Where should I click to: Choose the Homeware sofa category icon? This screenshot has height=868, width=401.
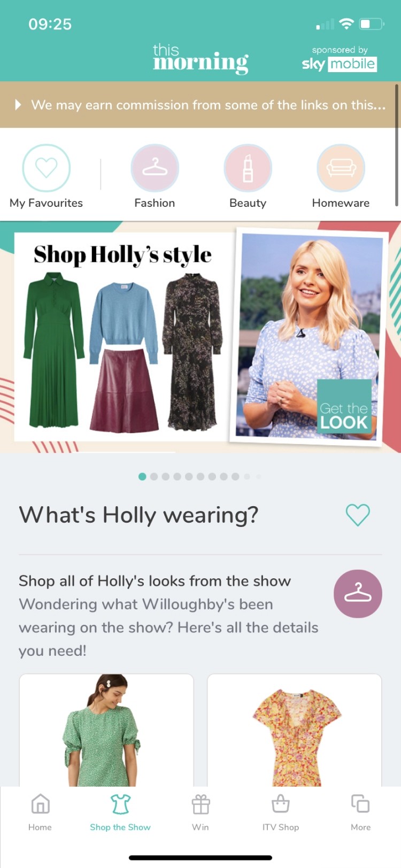click(x=341, y=168)
